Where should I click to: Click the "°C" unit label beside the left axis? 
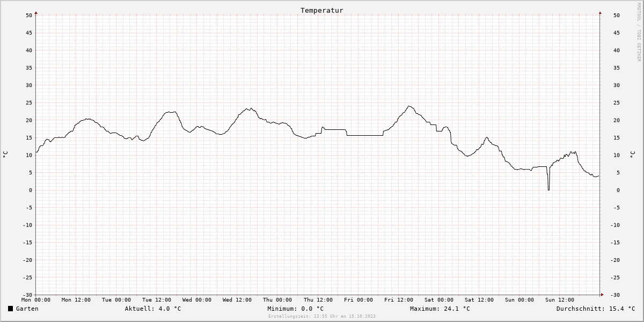[x=5, y=155]
